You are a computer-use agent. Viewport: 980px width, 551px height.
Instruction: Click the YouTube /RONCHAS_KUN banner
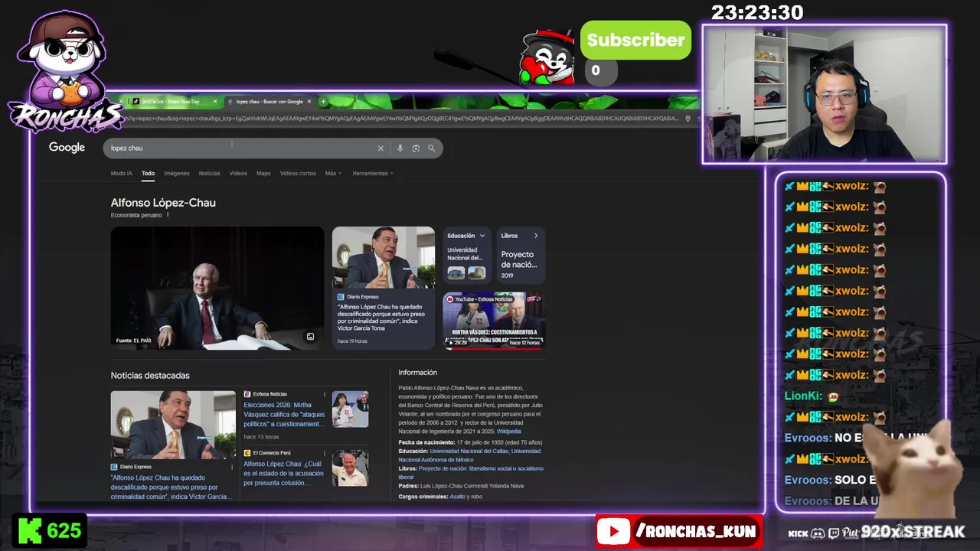[x=678, y=531]
